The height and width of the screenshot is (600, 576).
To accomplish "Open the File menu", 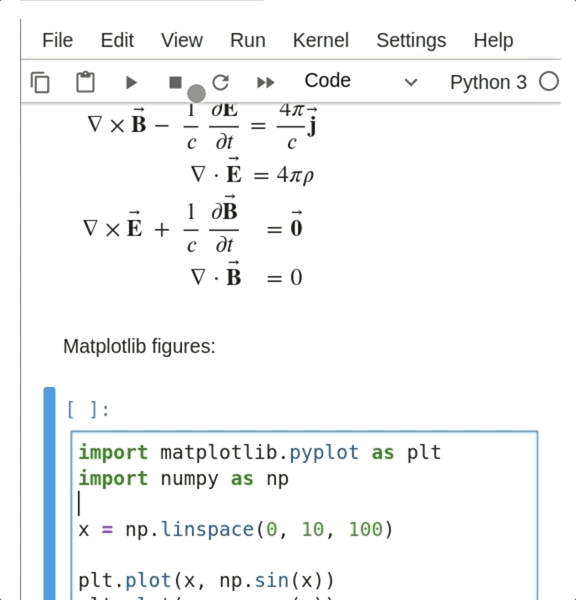I will (x=57, y=40).
